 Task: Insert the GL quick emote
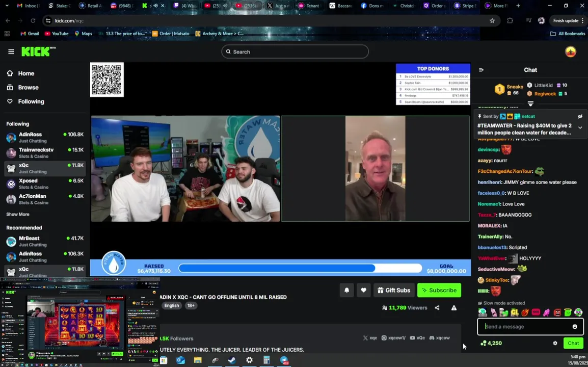pyautogui.click(x=514, y=312)
